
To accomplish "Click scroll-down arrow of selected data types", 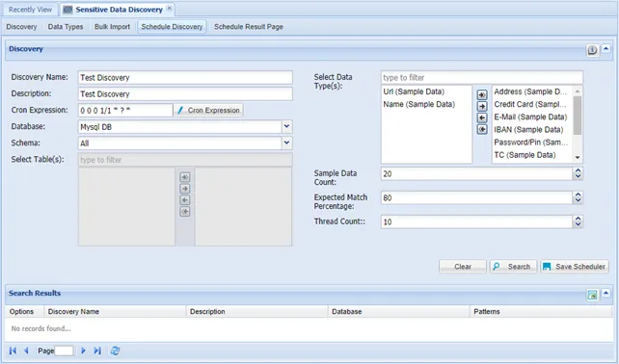I will 578,157.
